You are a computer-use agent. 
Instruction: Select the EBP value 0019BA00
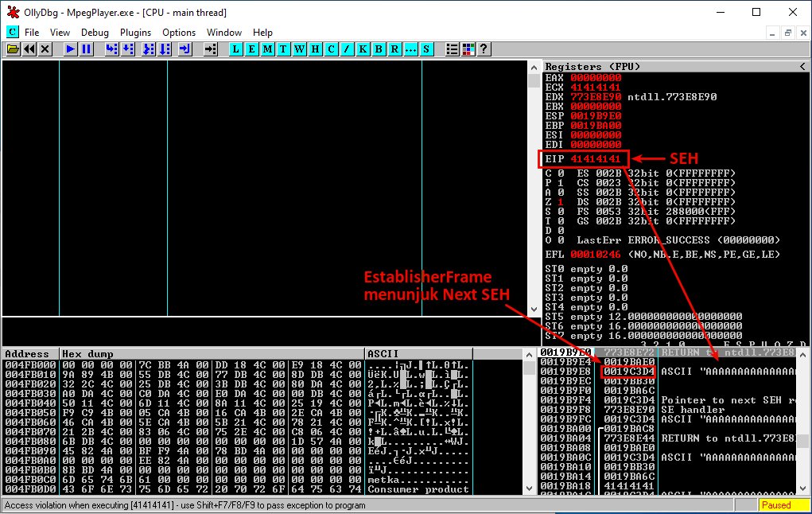tap(596, 126)
